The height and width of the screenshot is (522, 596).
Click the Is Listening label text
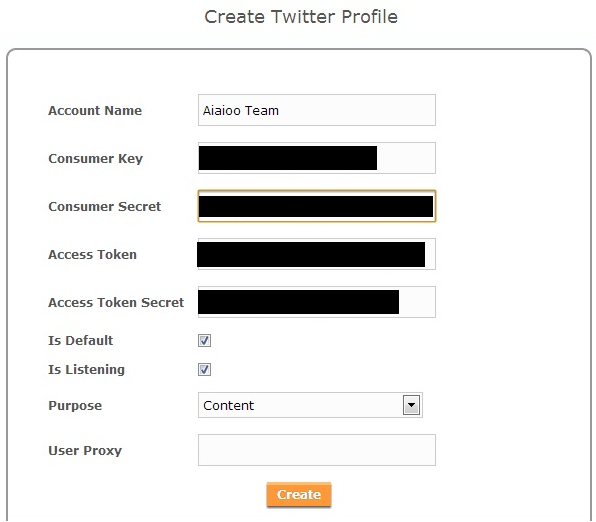(x=86, y=370)
